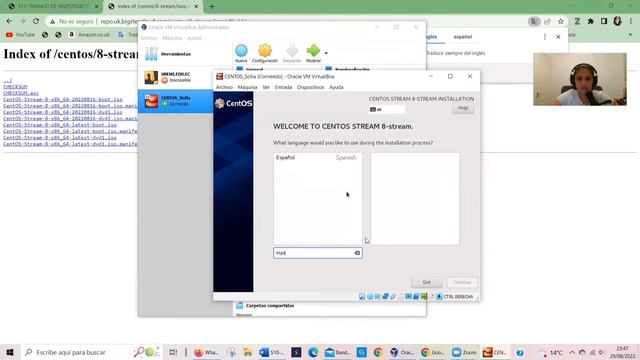
Task: Click the Chrome address bar
Action: pyautogui.click(x=286, y=21)
